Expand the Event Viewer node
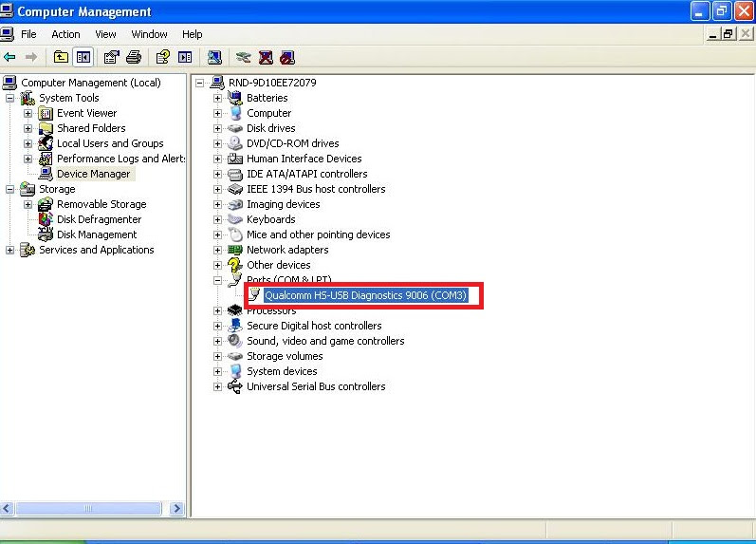The height and width of the screenshot is (544, 756). 28,113
